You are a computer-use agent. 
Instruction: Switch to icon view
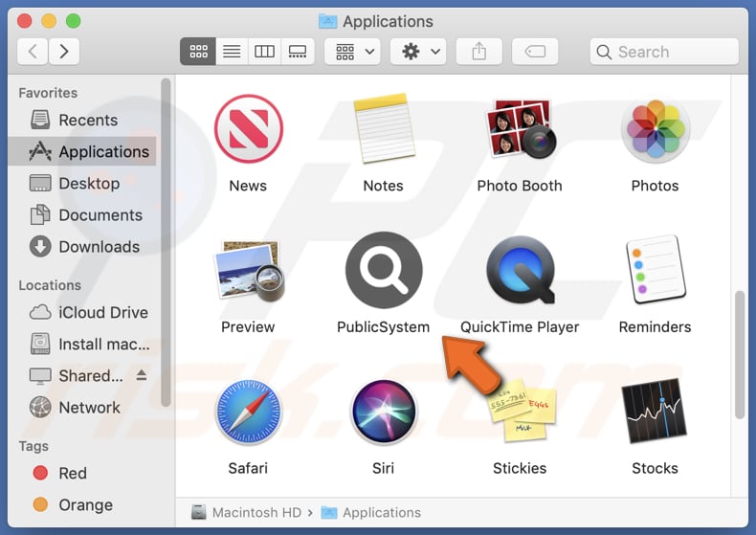198,51
